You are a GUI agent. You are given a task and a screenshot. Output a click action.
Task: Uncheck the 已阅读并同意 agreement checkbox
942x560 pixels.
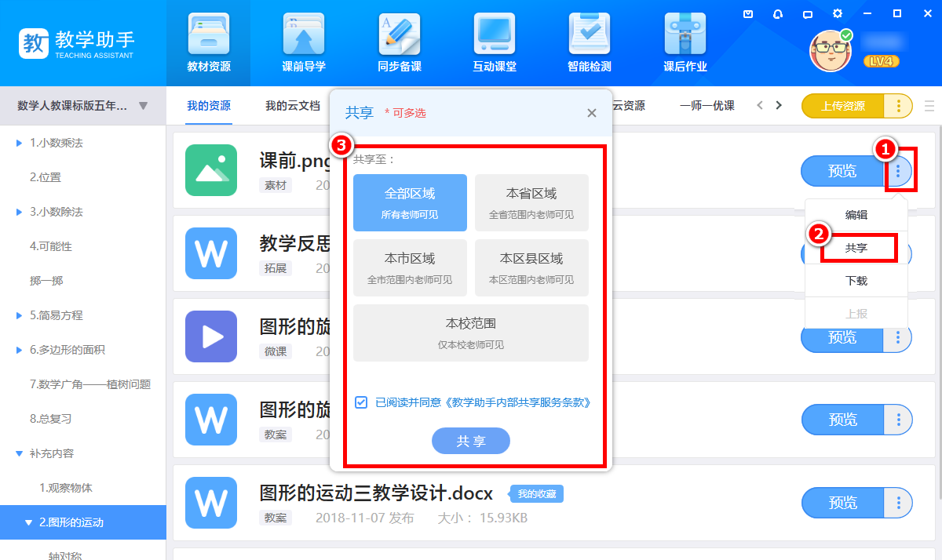tap(361, 402)
